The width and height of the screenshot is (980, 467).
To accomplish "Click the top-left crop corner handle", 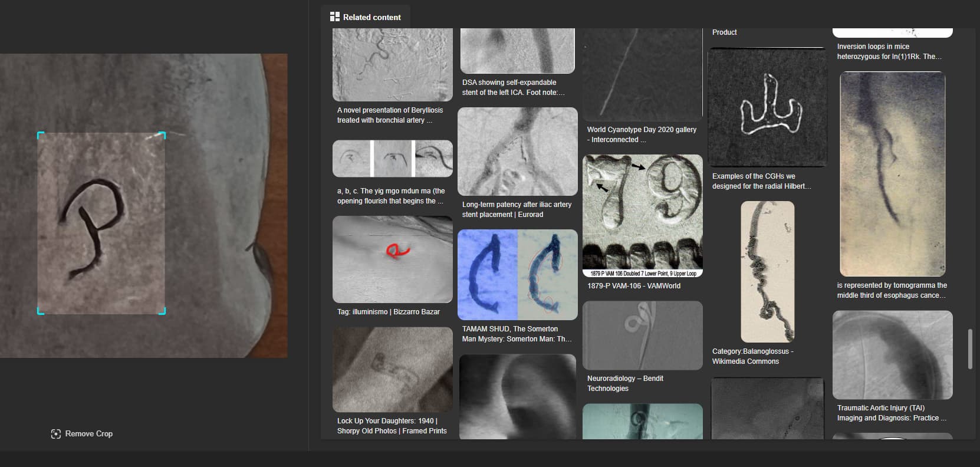I will click(39, 134).
